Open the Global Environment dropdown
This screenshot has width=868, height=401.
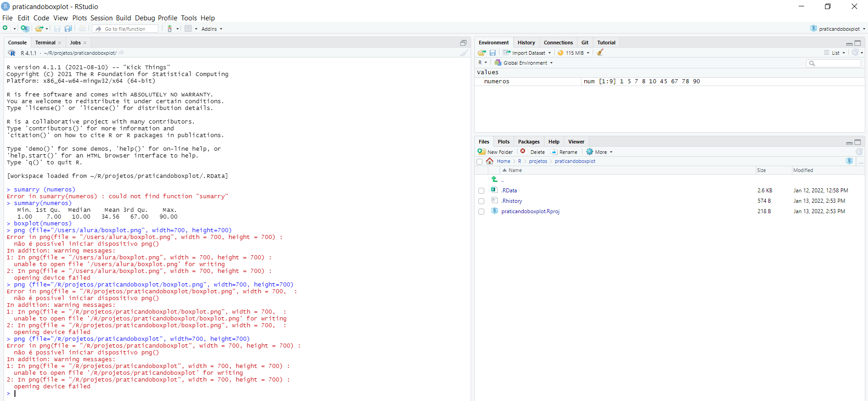pyautogui.click(x=524, y=63)
